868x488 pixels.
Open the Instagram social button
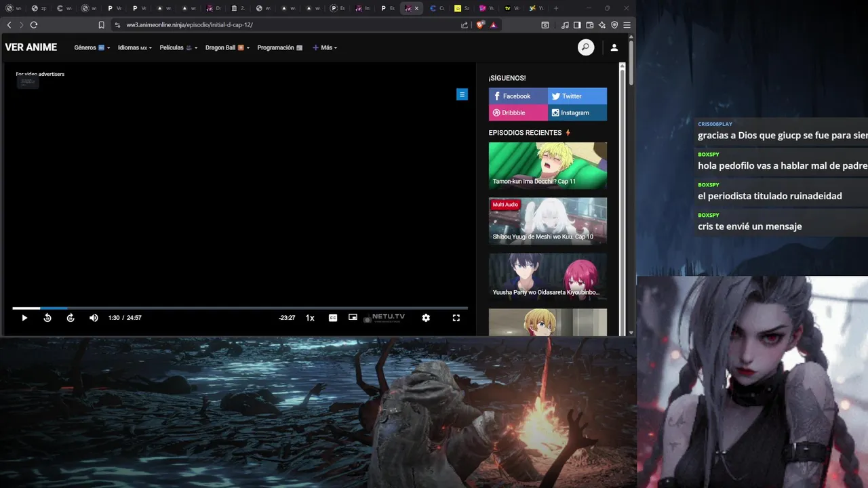click(x=577, y=113)
